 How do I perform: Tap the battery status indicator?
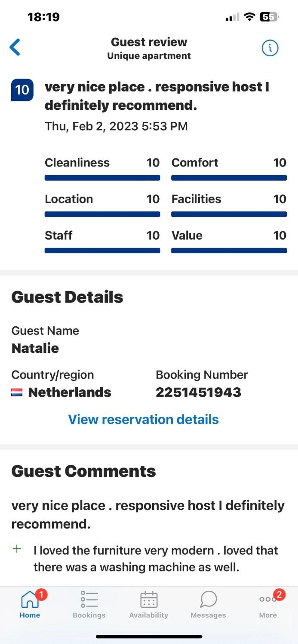click(x=269, y=17)
